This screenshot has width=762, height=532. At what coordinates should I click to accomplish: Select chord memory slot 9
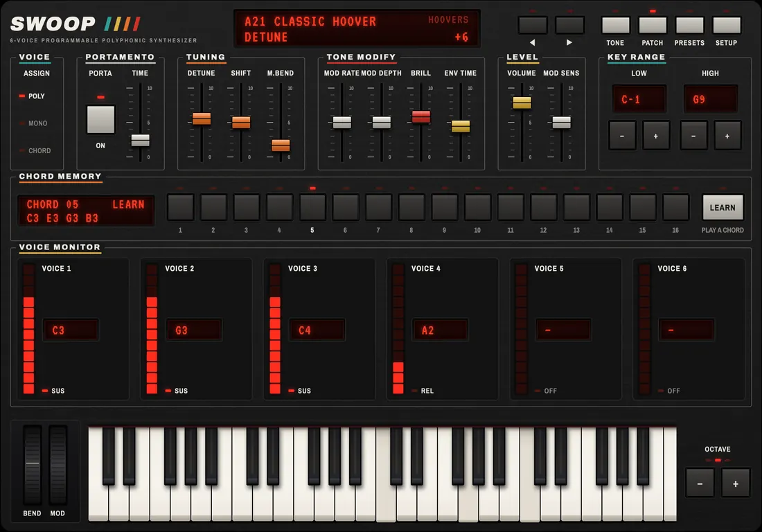coord(445,207)
